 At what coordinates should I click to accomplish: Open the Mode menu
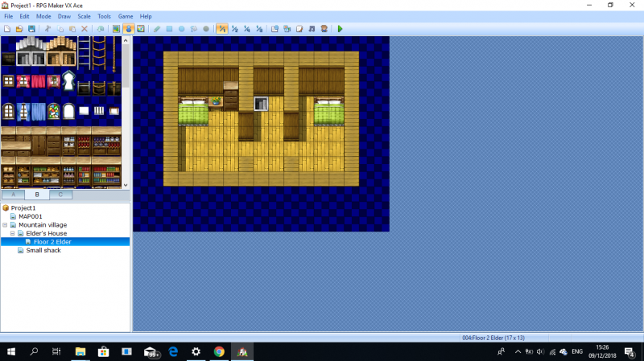point(43,16)
